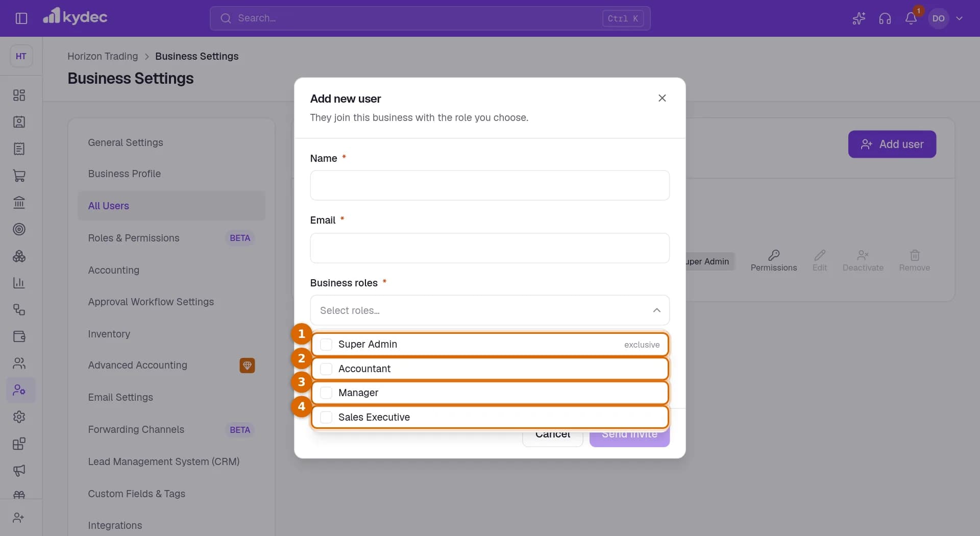Check the Manager role checkbox
Viewport: 980px width, 536px height.
(326, 393)
